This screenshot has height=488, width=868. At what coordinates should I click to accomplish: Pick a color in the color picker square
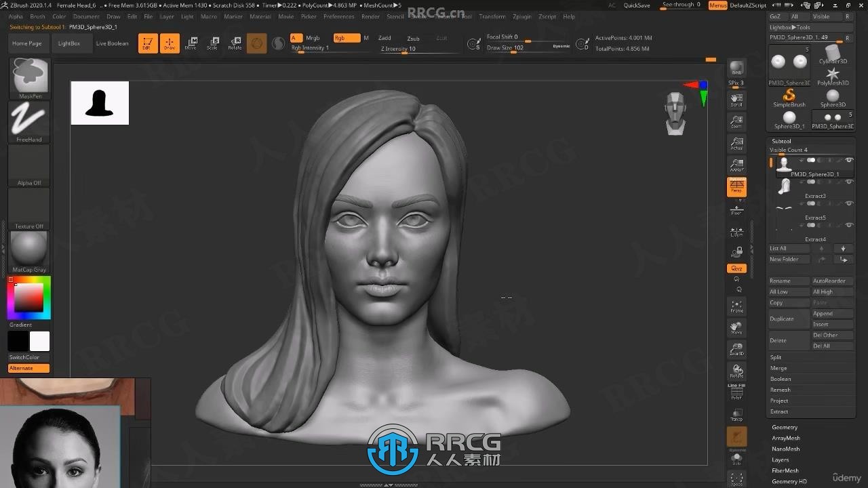click(x=29, y=298)
